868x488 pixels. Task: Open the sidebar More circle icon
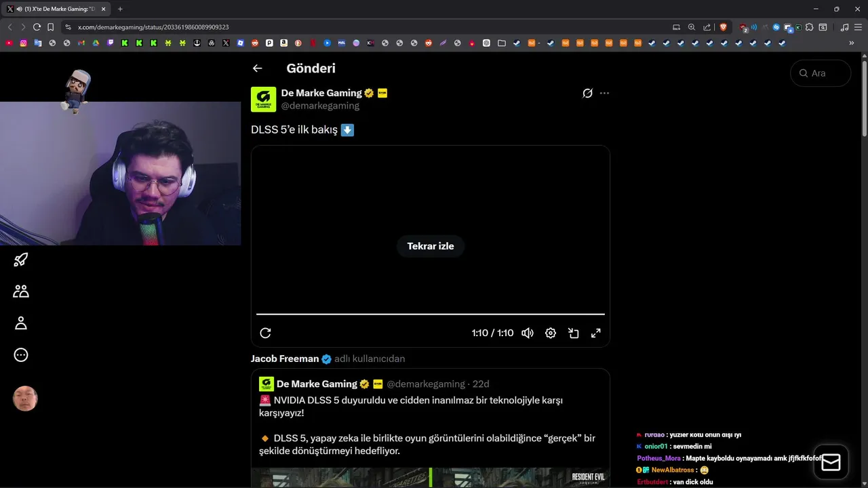click(21, 355)
